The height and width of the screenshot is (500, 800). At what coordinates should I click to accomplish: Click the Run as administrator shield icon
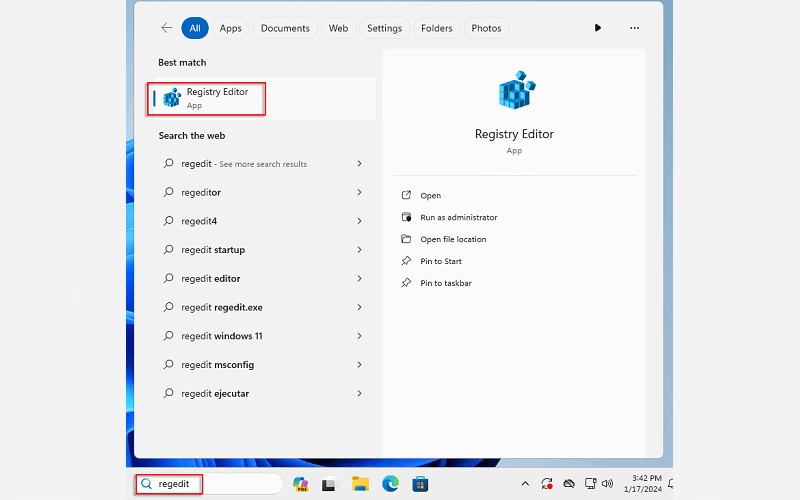tap(406, 217)
